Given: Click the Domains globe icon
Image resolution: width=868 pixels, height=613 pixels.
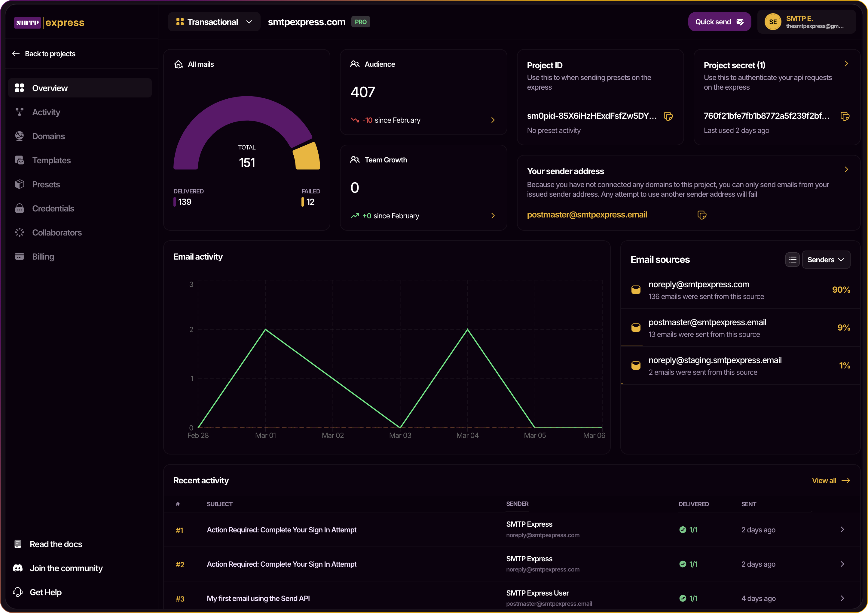Looking at the screenshot, I should point(20,136).
